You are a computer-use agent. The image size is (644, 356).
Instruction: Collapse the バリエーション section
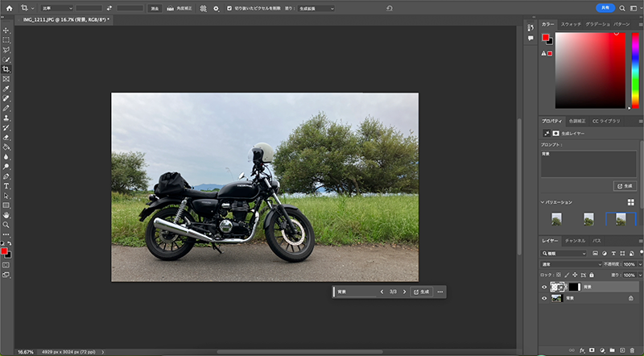[x=542, y=202]
